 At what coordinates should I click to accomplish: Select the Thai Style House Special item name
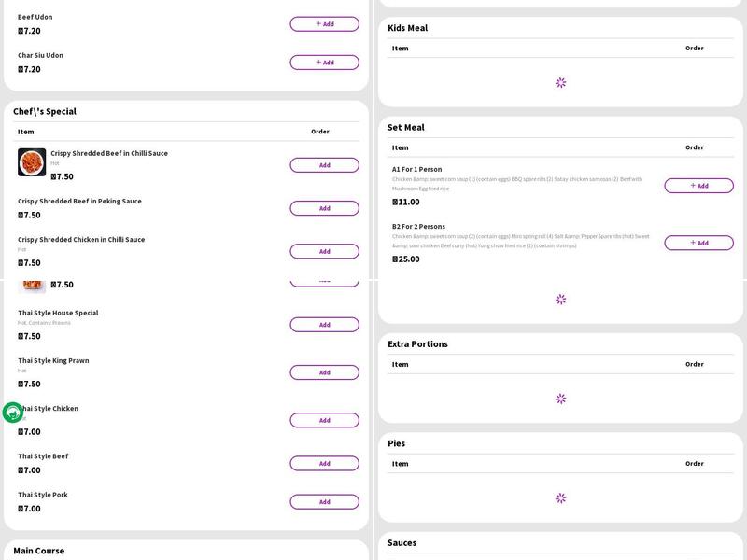pos(58,313)
